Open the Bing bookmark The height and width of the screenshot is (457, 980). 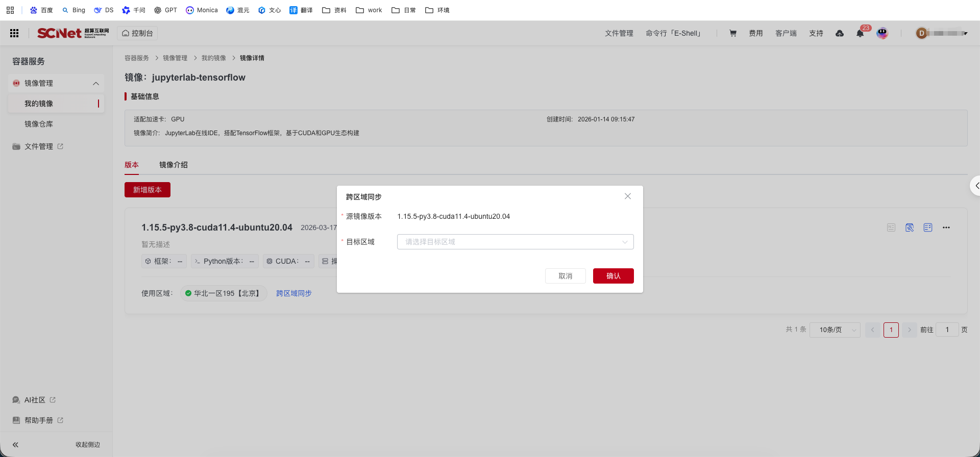coord(73,10)
